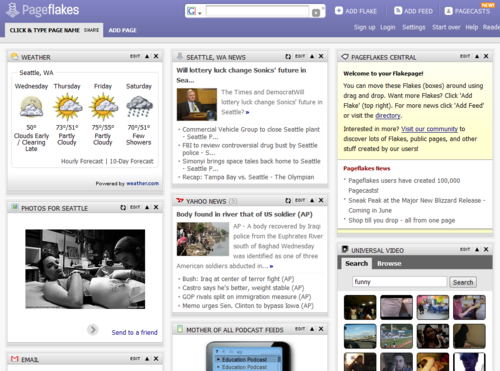Open FBI to review drug bust item
500x371 pixels.
pos(250,149)
